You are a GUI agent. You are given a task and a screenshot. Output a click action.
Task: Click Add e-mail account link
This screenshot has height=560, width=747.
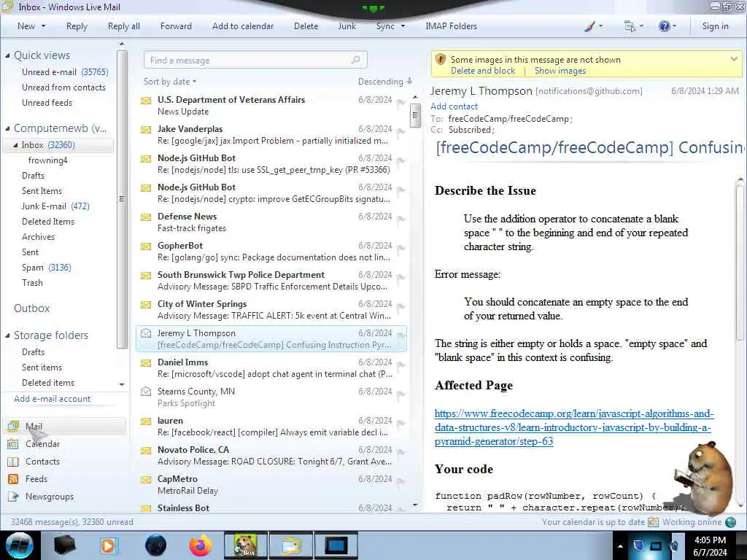53,399
